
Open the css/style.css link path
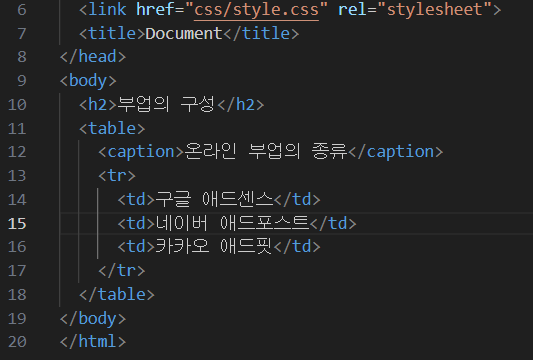(256, 10)
